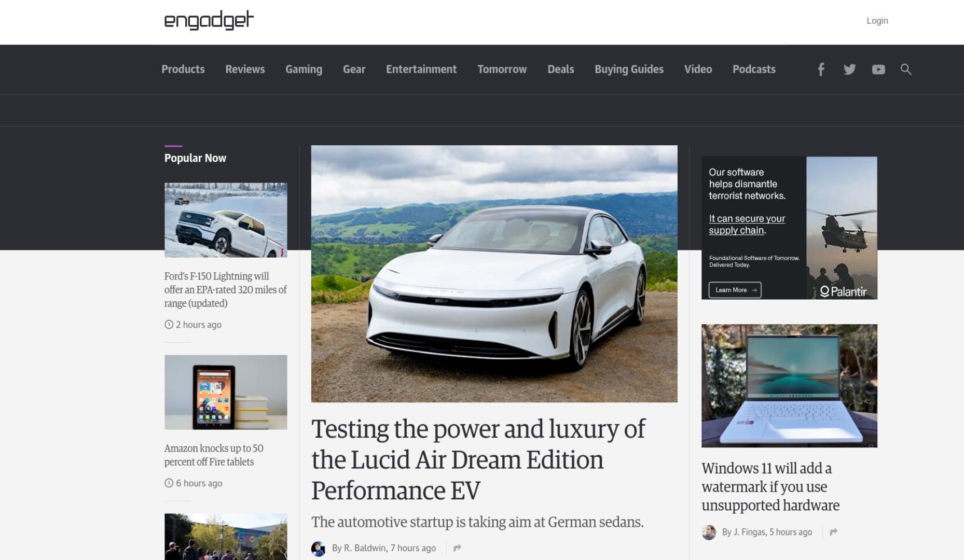Screen dimensions: 964x560
Task: Click J. Fingas's author avatar
Action: (709, 533)
